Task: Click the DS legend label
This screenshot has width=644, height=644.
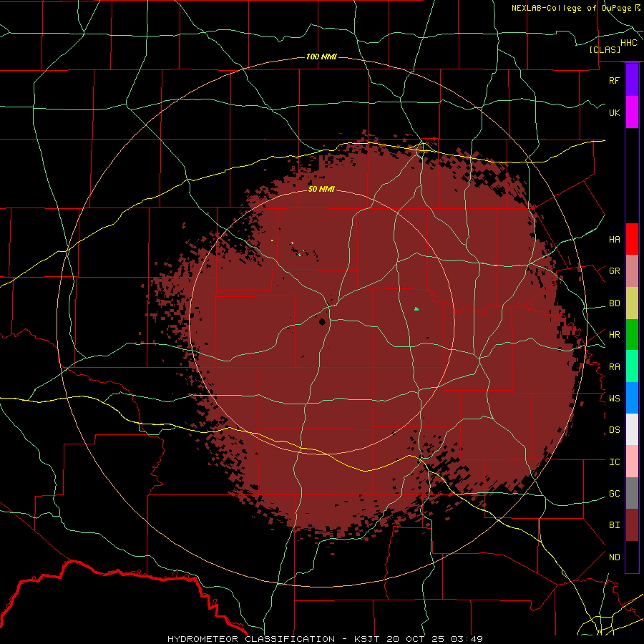Action: [614, 430]
